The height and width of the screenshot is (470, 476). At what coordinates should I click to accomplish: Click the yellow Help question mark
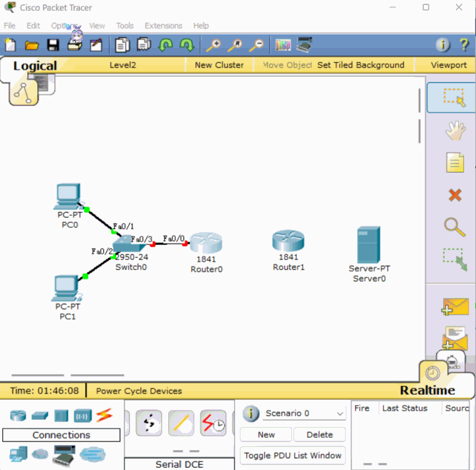464,45
